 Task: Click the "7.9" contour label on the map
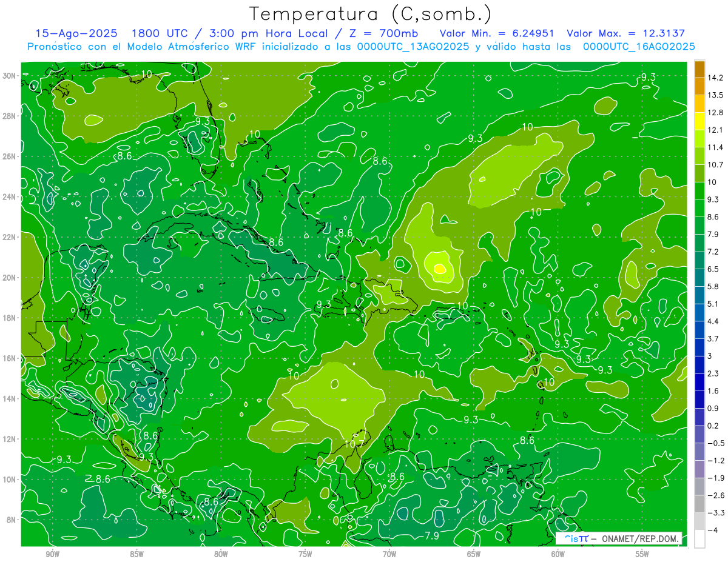(x=432, y=535)
